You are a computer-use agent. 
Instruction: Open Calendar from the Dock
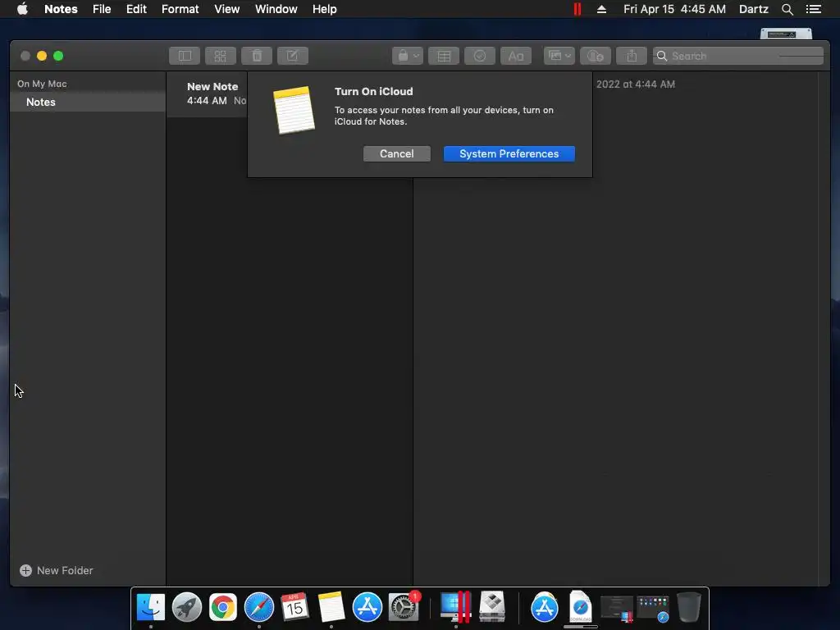click(x=294, y=607)
